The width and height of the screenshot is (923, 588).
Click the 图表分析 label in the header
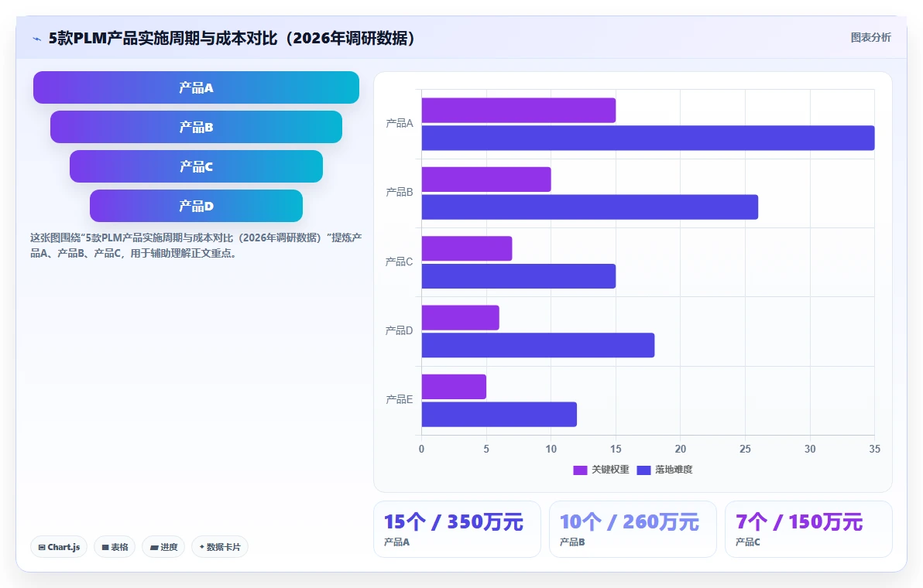[x=870, y=38]
